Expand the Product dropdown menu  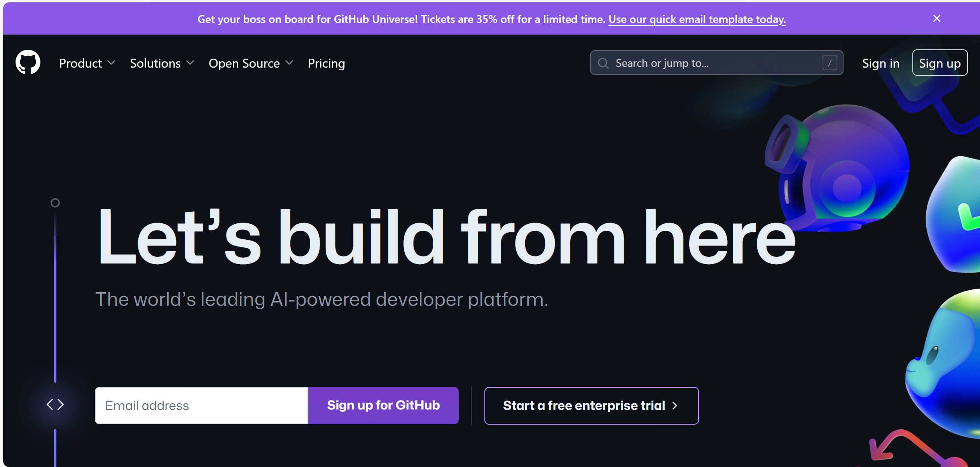(x=87, y=63)
